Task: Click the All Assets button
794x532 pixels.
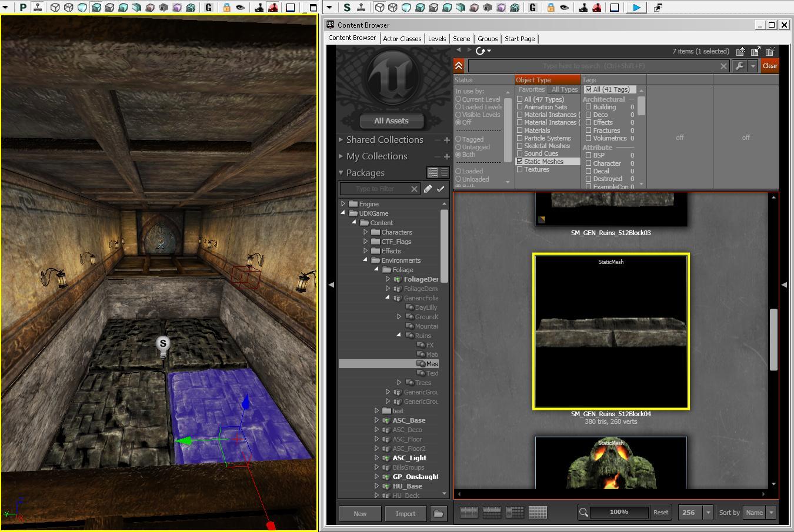Action: point(391,121)
